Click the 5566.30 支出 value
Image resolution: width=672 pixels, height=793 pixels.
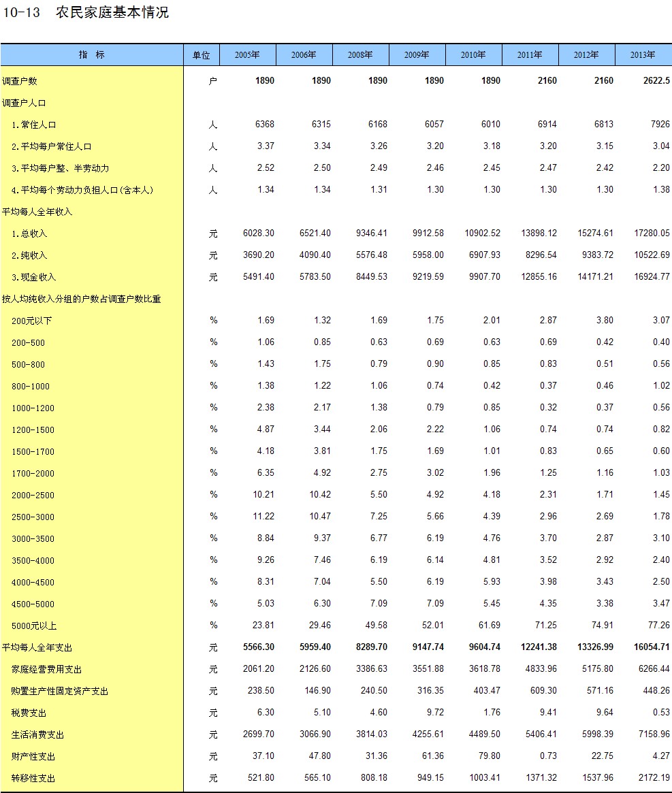click(259, 647)
